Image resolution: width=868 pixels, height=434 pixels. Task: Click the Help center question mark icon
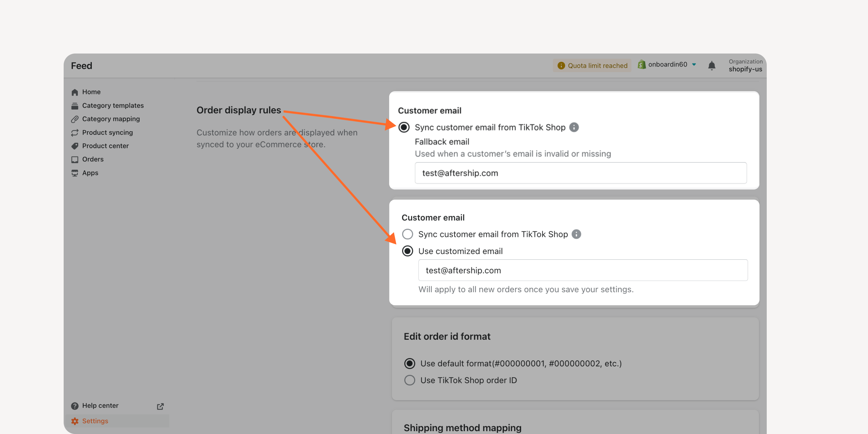pyautogui.click(x=75, y=406)
